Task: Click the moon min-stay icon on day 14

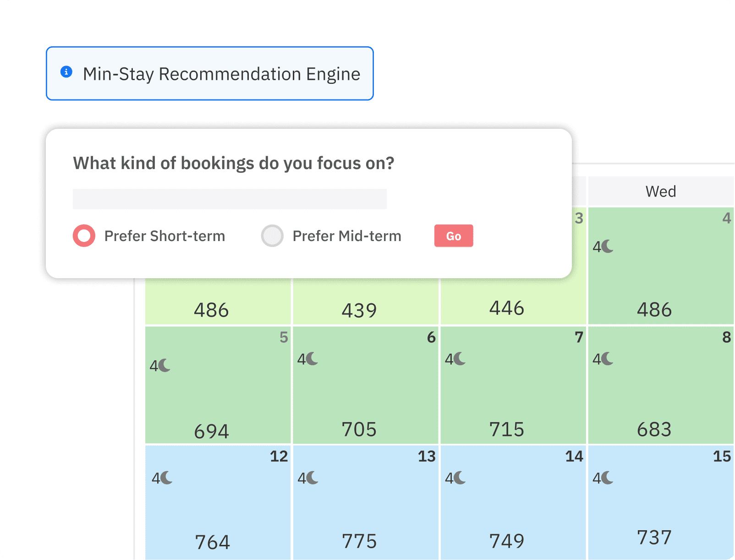Action: click(460, 478)
